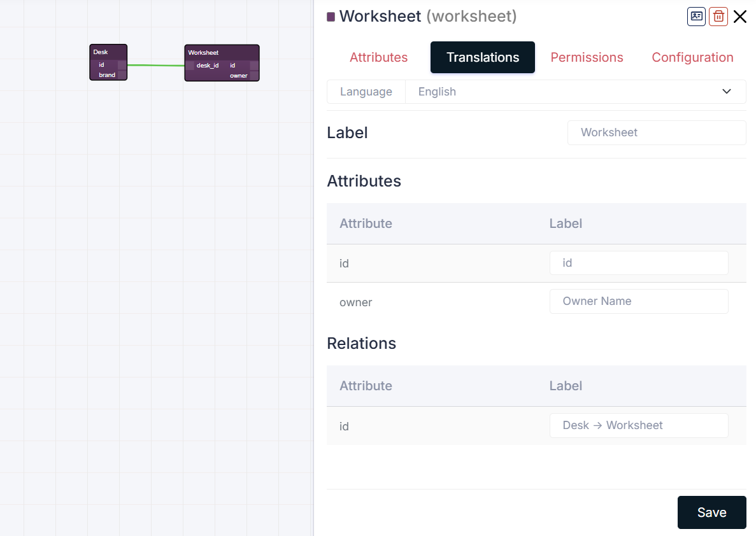756x536 pixels.
Task: Open the Permissions tab
Action: (x=587, y=57)
